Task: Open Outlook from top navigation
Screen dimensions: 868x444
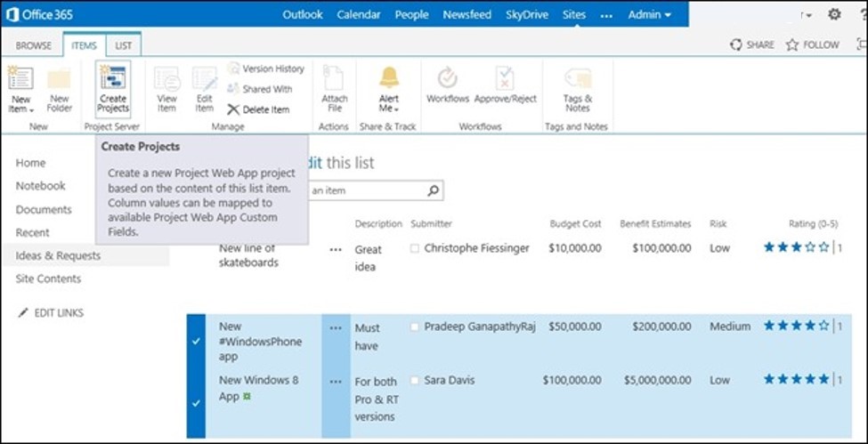Action: [x=303, y=15]
